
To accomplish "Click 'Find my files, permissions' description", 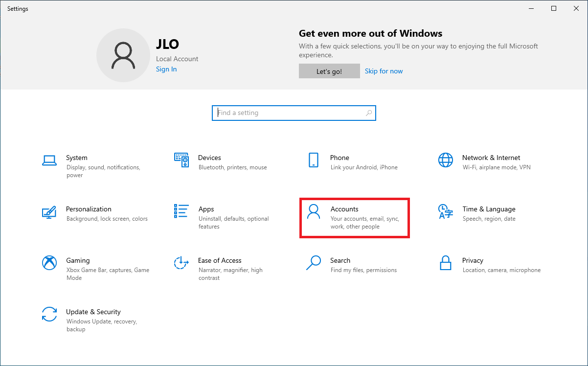I will point(363,270).
